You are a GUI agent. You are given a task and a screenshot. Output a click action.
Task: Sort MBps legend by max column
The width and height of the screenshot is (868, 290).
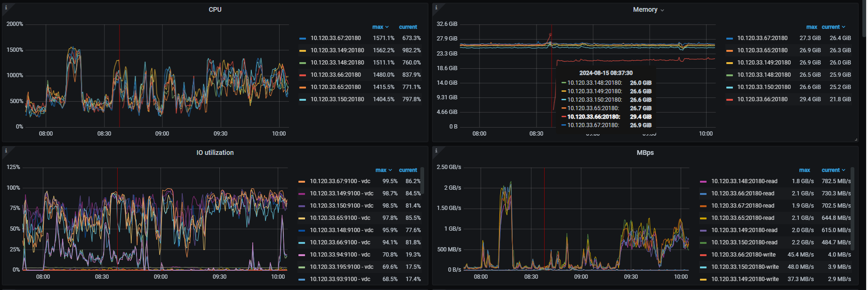pos(804,170)
